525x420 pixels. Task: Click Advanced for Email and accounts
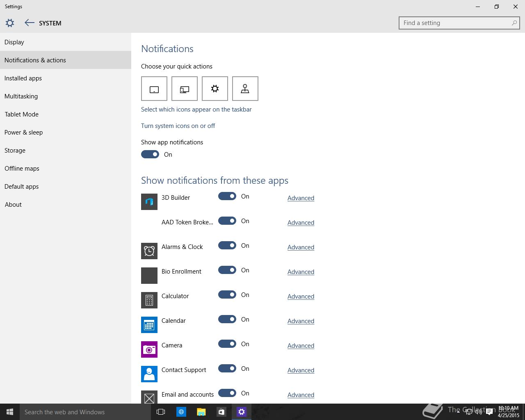pos(301,395)
